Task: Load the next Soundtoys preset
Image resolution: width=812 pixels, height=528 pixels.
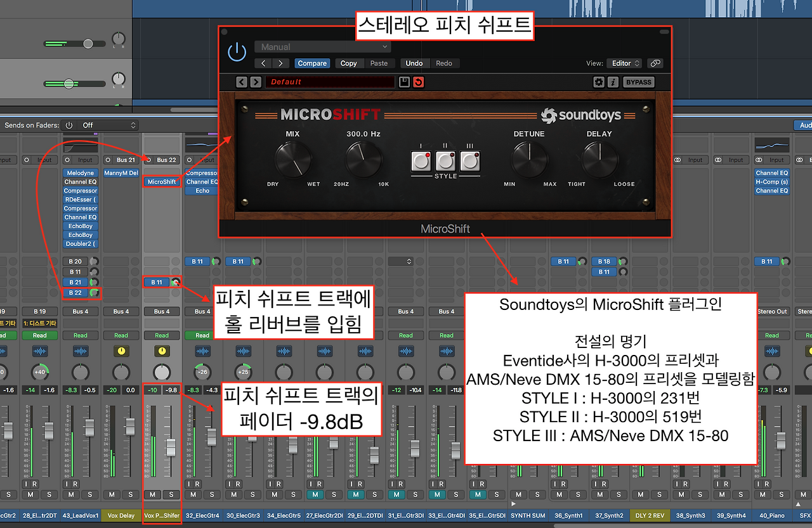Action: (255, 82)
